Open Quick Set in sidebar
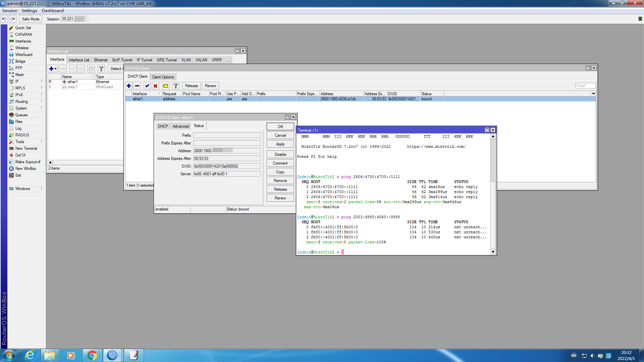Viewport: 644px width, 362px height. pos(23,28)
